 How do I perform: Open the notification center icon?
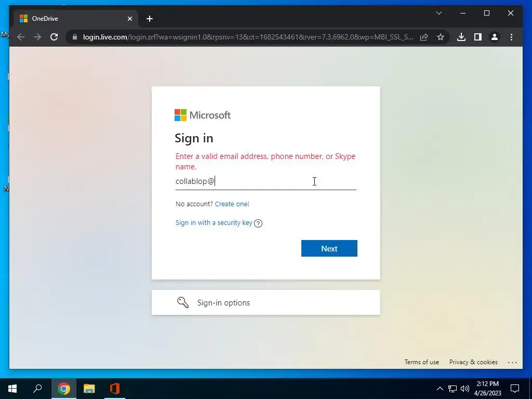[x=515, y=389]
